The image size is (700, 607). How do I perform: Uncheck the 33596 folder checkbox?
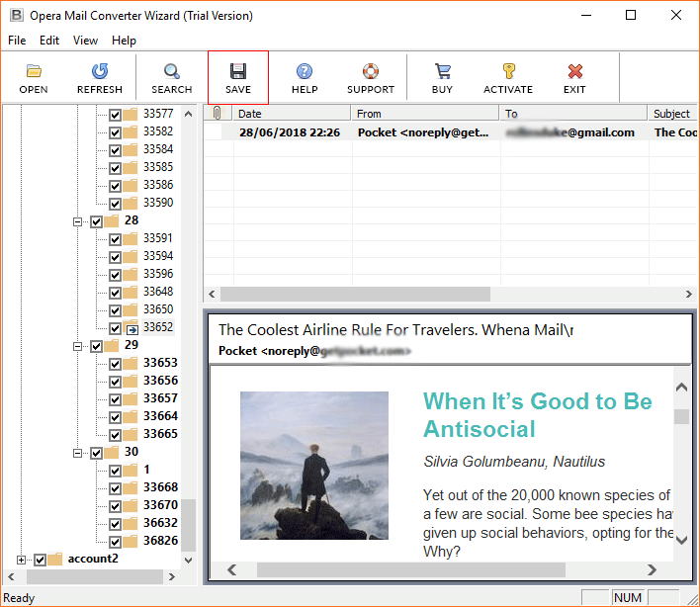(115, 275)
